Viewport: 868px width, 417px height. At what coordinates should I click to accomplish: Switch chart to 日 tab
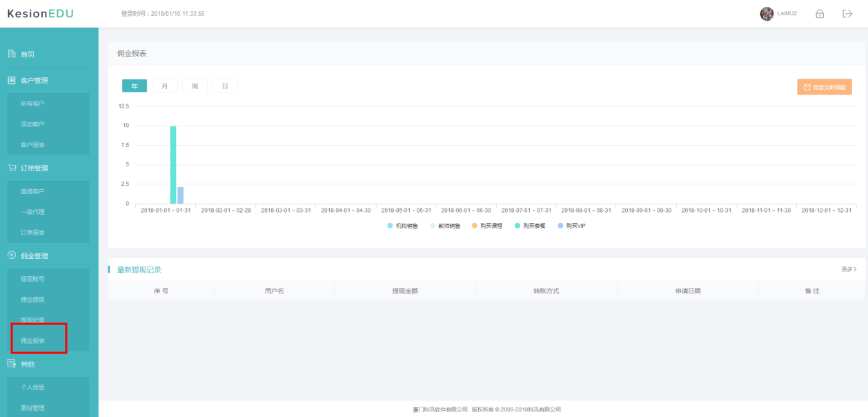[x=225, y=86]
